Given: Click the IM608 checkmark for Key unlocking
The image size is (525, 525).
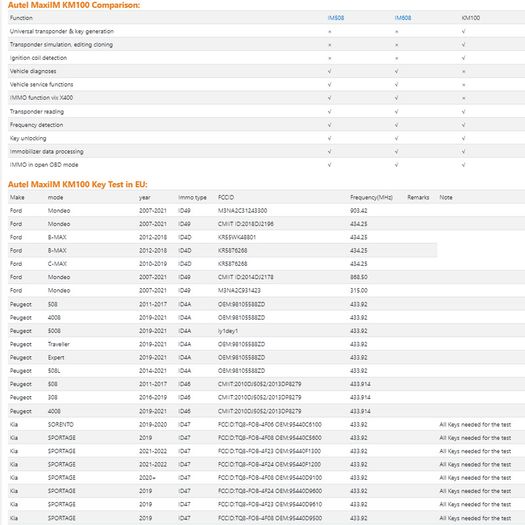Looking at the screenshot, I should [396, 138].
